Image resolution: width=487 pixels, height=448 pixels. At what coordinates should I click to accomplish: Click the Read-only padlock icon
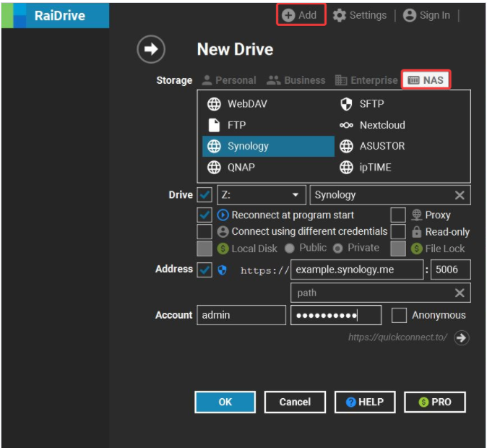(x=416, y=231)
